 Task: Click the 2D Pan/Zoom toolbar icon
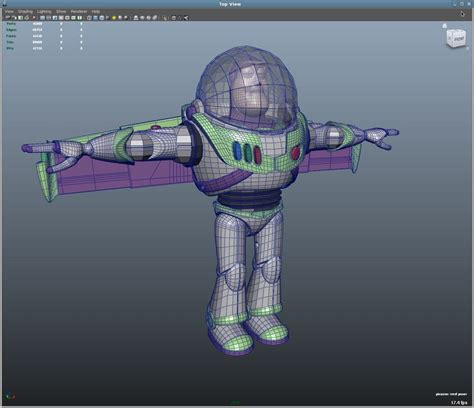(x=34, y=18)
